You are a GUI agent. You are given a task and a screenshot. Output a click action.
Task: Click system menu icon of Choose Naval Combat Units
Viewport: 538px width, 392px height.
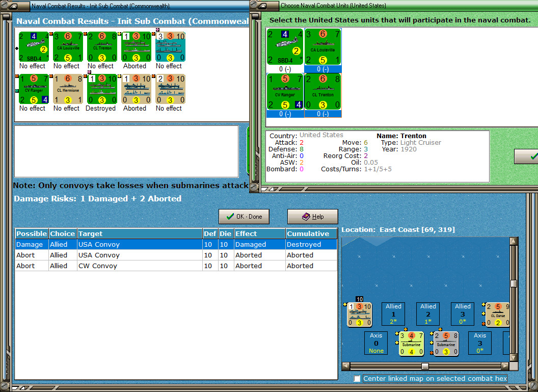pos(263,6)
